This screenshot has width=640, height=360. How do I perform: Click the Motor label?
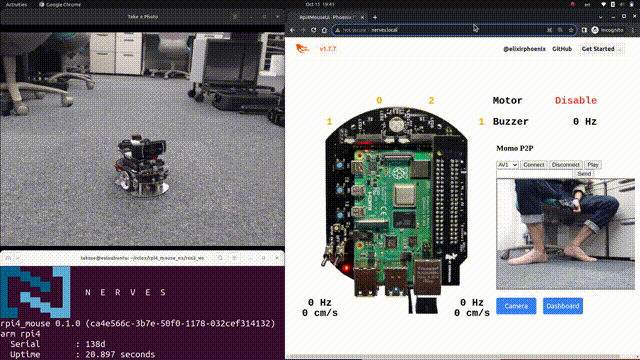(507, 100)
